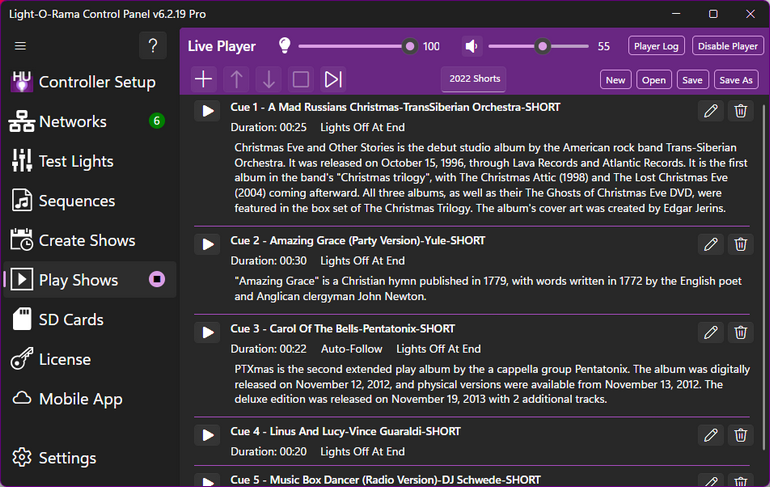Click Disable Player button
Viewport: 770px width, 487px height.
click(727, 46)
